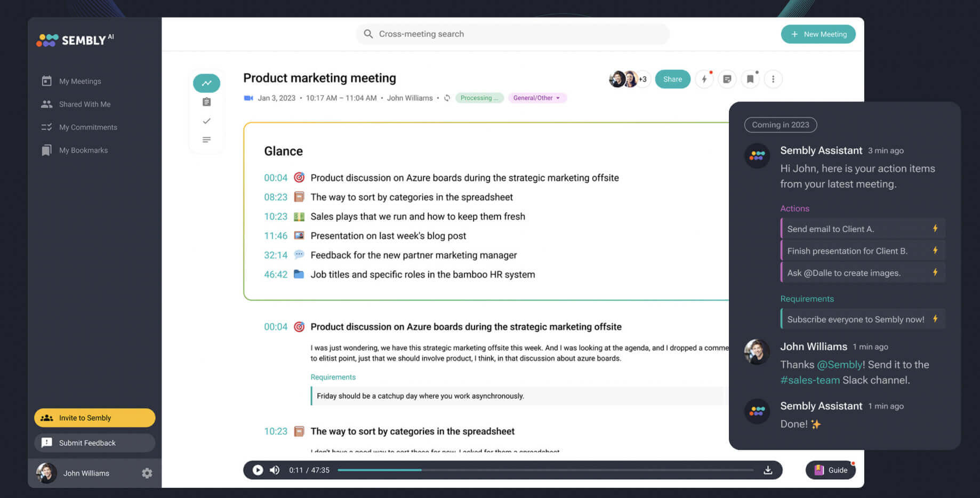Viewport: 980px width, 498px height.
Task: Click the lightning bolt actions icon in header
Action: [x=704, y=79]
